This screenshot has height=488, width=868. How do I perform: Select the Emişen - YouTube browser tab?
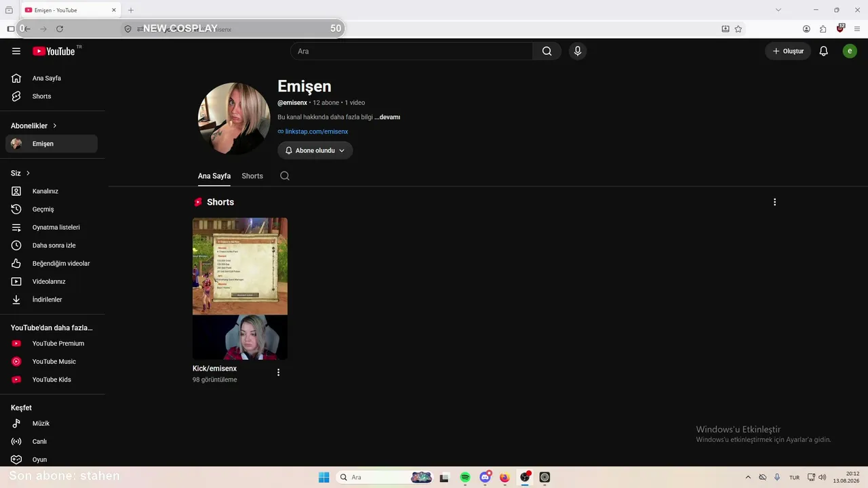68,10
